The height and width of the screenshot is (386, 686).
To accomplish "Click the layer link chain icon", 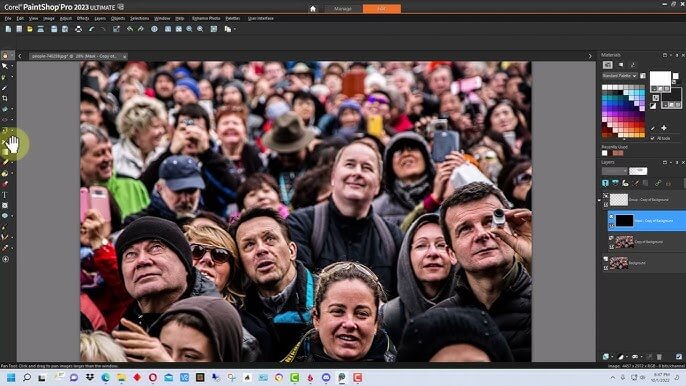I will tap(658, 183).
